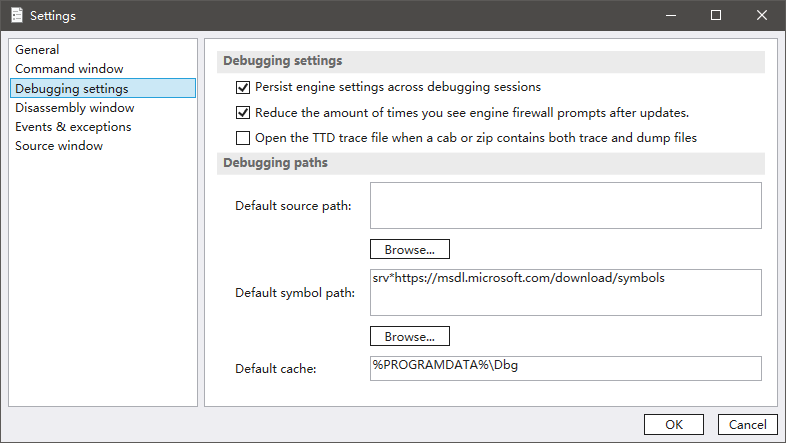786x443 pixels.
Task: Click the Default symbol path label
Action: coord(295,293)
